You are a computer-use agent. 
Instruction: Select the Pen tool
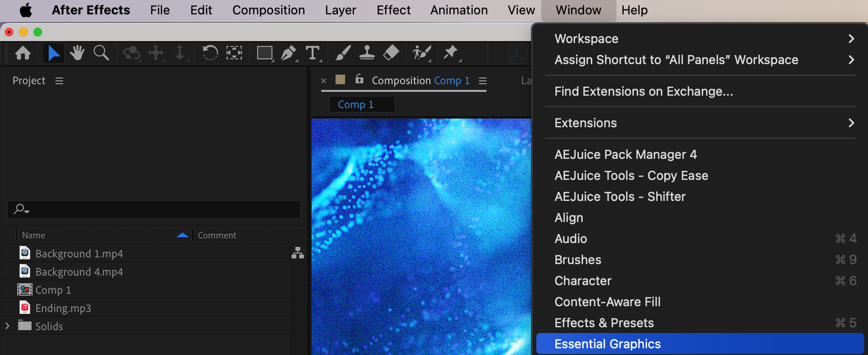[289, 53]
